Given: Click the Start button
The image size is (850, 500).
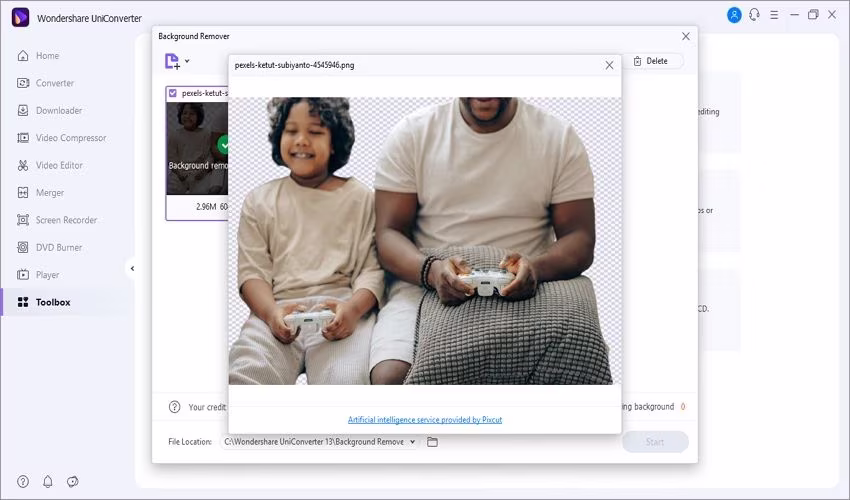Looking at the screenshot, I should tap(655, 442).
